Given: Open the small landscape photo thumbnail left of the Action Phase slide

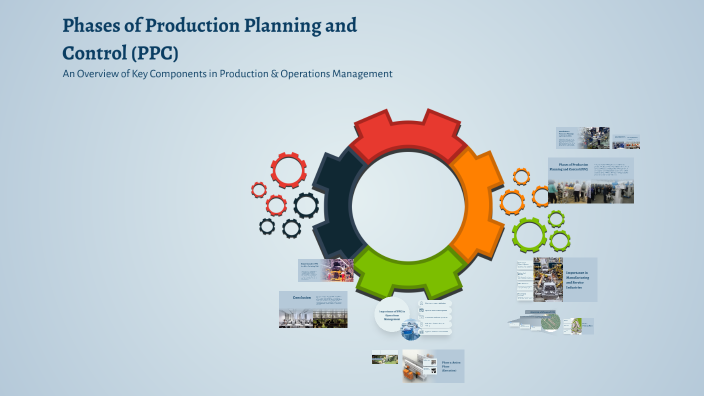Looking at the screenshot, I should click(385, 357).
